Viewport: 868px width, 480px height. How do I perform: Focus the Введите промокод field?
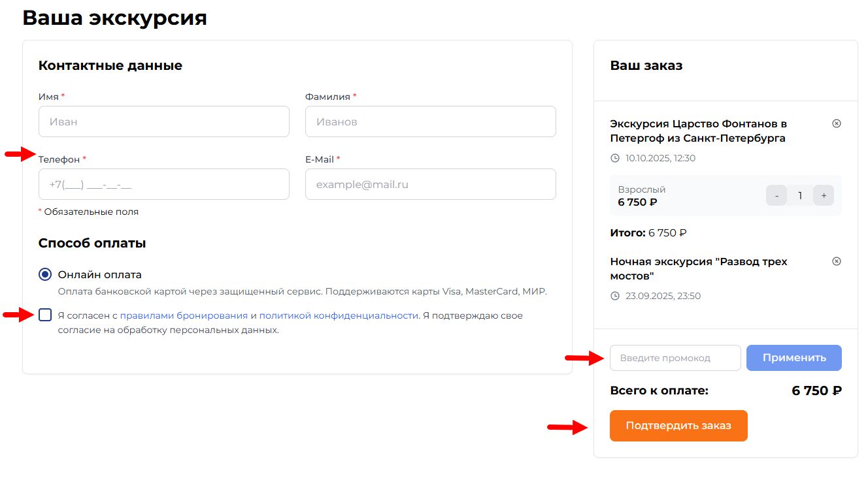click(x=675, y=358)
